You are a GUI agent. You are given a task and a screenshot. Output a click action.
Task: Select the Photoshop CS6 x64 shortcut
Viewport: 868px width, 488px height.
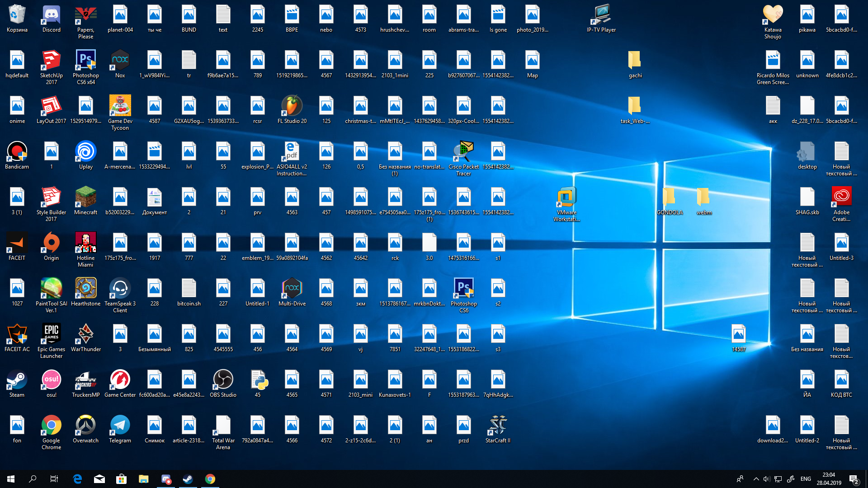[86, 68]
